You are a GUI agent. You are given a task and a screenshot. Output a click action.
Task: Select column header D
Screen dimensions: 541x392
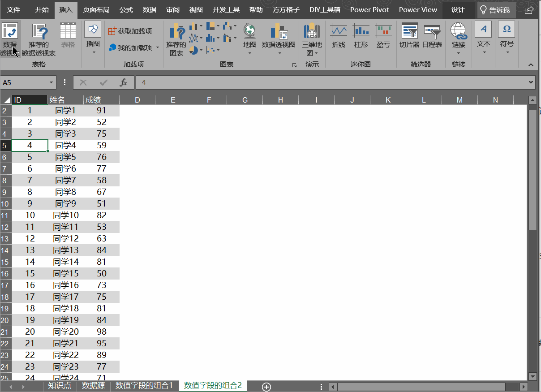point(137,100)
